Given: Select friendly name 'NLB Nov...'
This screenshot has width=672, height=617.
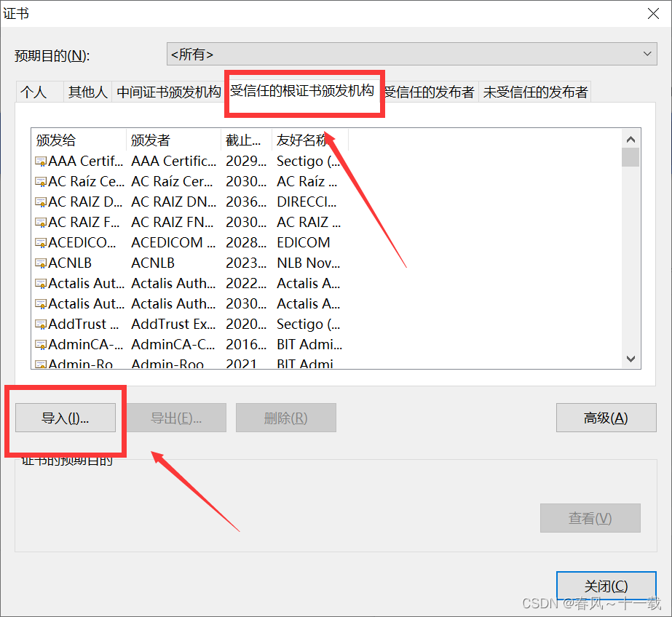Looking at the screenshot, I should 309,263.
